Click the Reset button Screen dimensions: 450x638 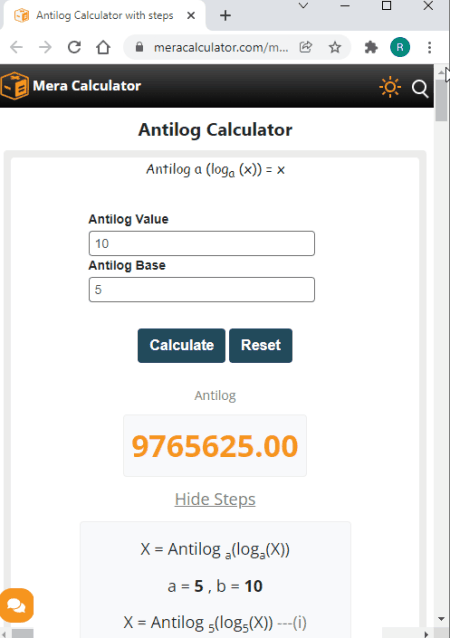261,345
